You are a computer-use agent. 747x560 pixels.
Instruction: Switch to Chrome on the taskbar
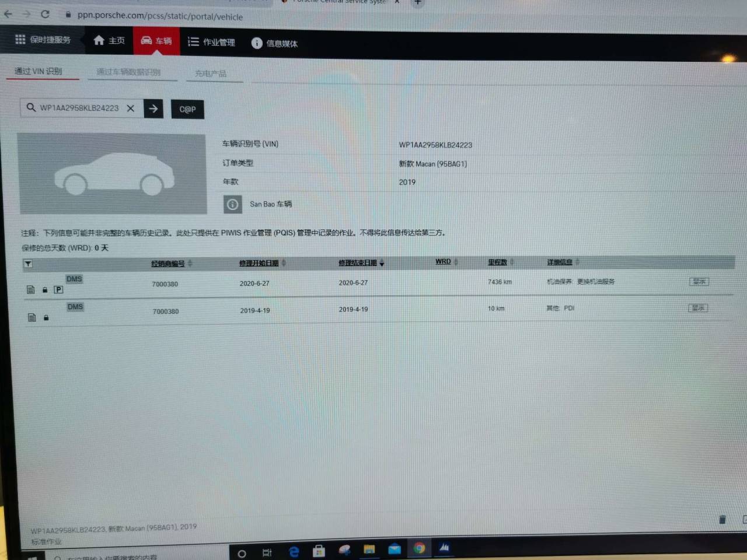pos(420,548)
